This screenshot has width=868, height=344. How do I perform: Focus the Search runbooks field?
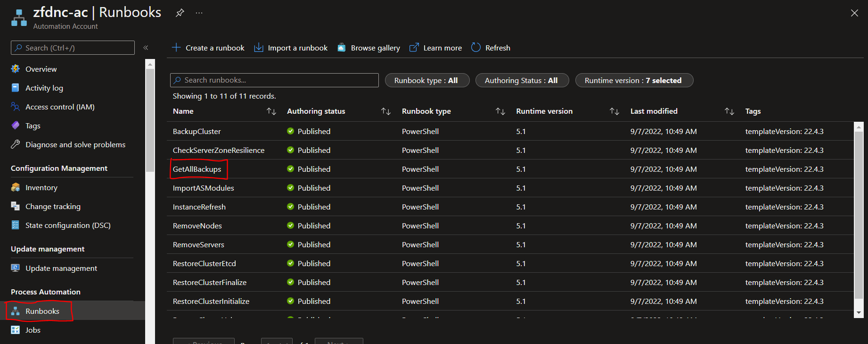(274, 80)
